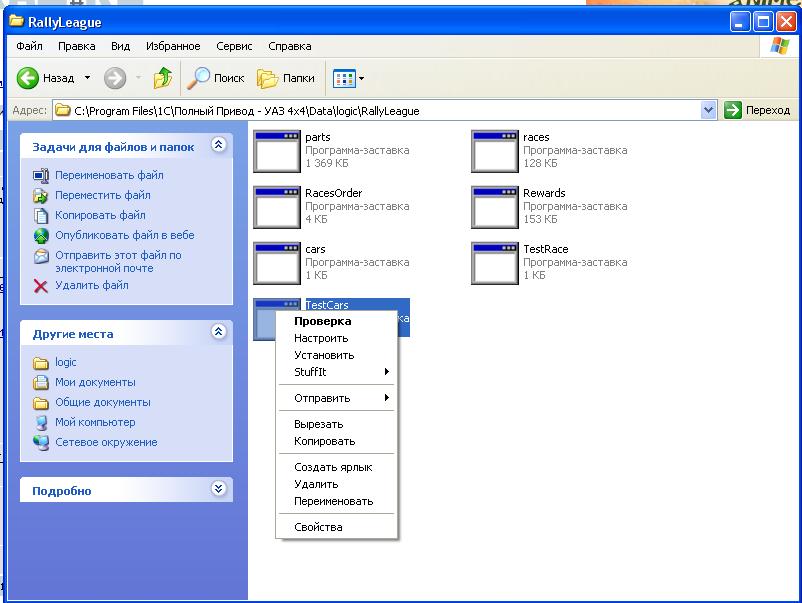Click the Сетевое окружение network icon
Screen dimensions: 802x603
(x=41, y=442)
